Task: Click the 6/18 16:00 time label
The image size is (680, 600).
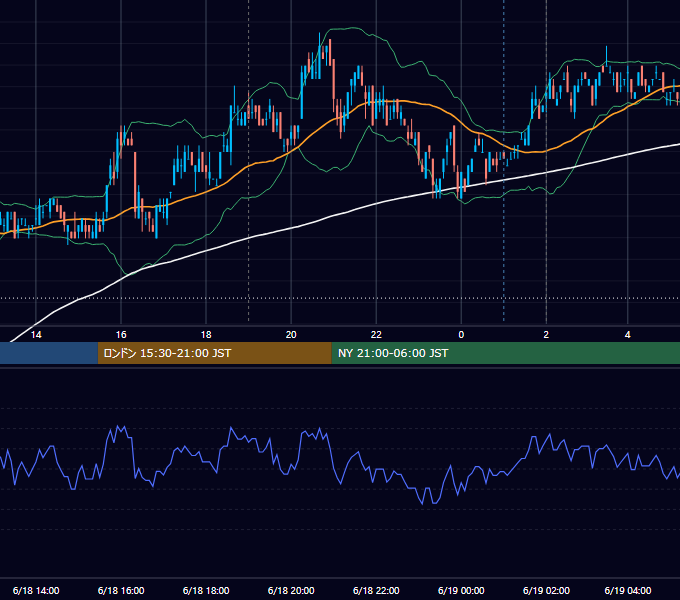Action: [x=121, y=590]
